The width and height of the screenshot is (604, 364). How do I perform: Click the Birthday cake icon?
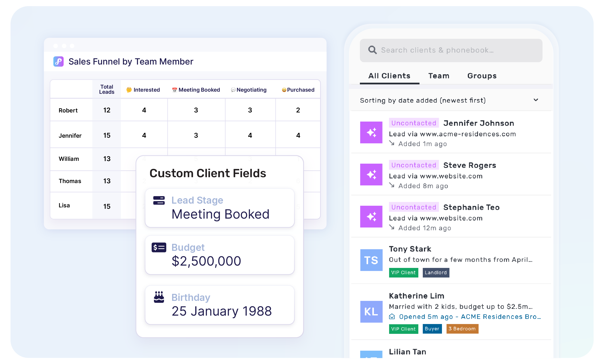click(x=159, y=297)
